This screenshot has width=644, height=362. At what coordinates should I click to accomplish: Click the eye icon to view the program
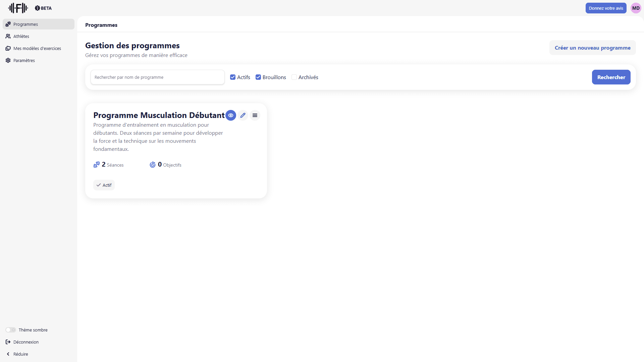point(231,115)
